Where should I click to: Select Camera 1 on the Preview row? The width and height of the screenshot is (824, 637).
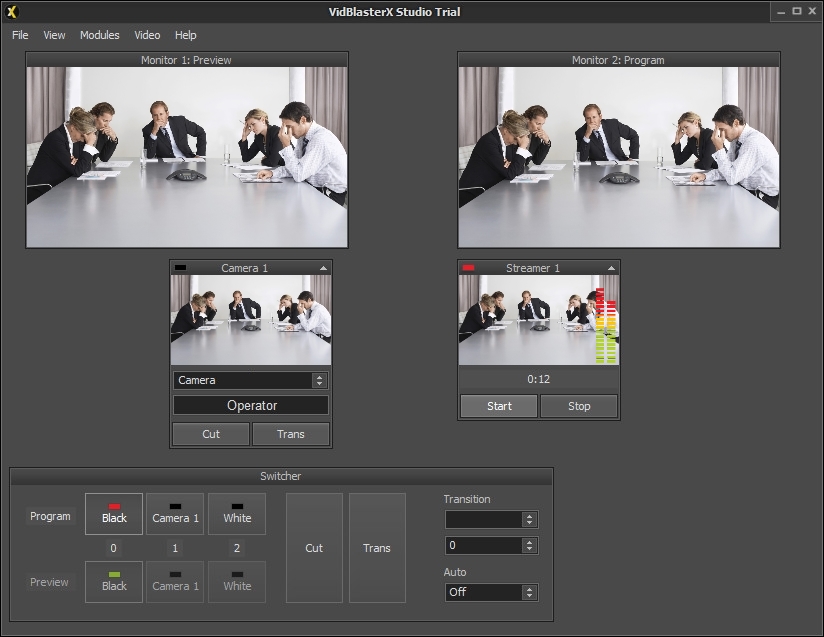tap(175, 581)
